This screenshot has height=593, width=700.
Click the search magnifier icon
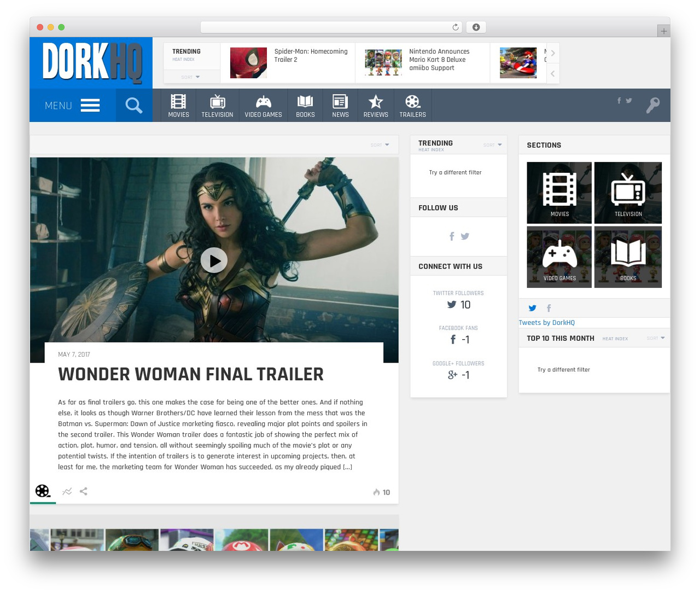tap(134, 105)
